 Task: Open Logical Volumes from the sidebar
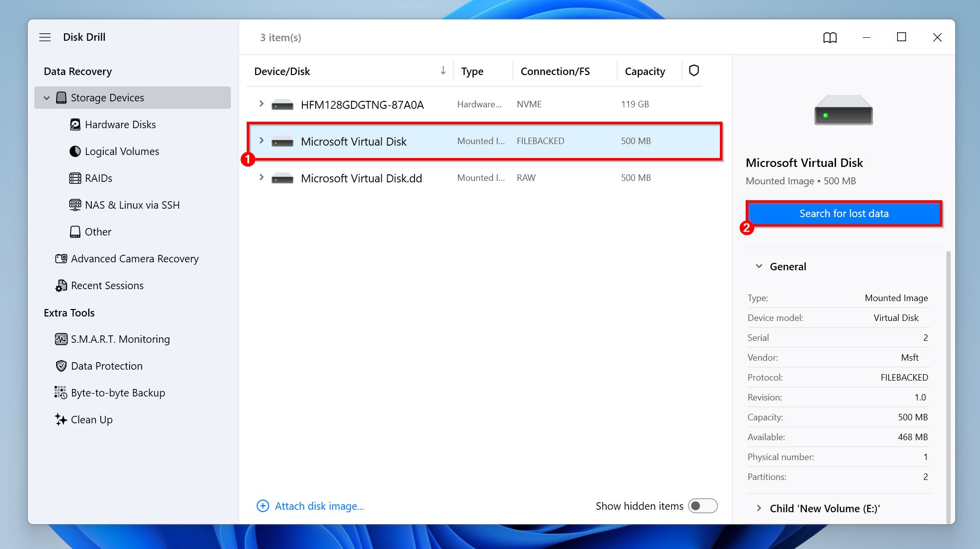(75, 151)
